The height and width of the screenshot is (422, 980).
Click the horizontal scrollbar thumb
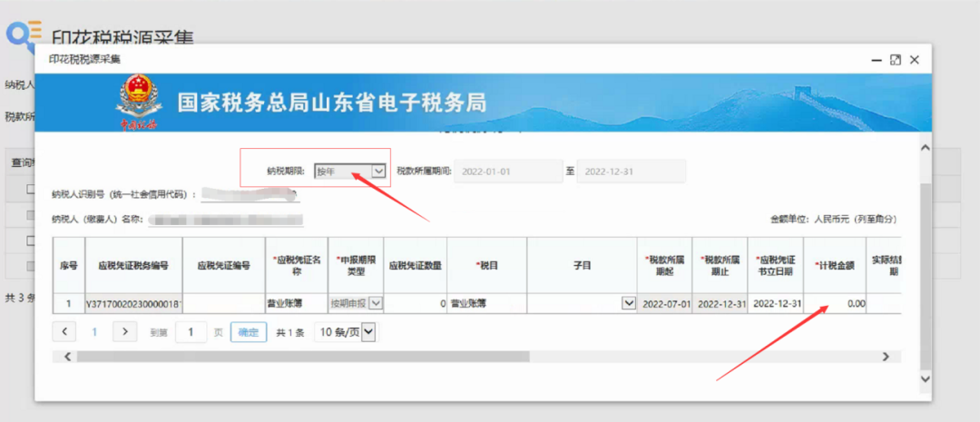tap(303, 357)
